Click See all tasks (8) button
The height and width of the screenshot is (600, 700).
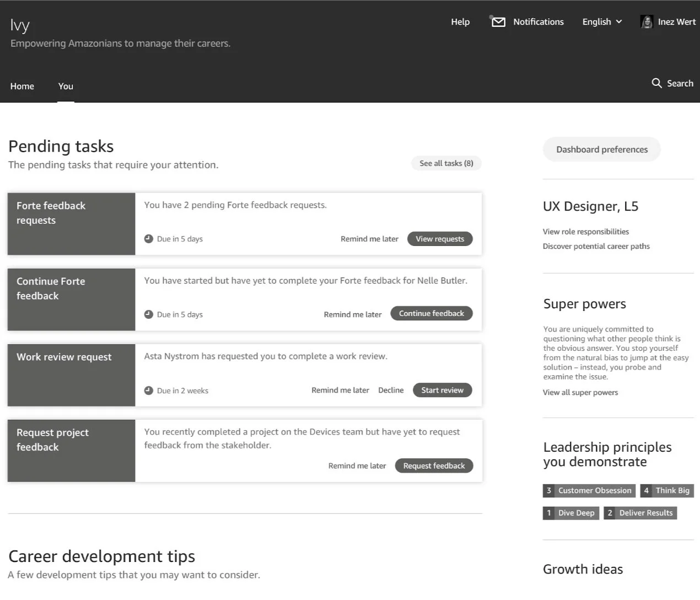(x=446, y=163)
